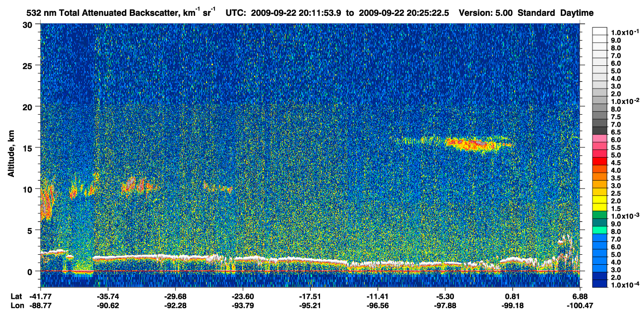Click the "Version: 5.00" label
Image resolution: width=644 pixels, height=330 pixels.
click(486, 13)
